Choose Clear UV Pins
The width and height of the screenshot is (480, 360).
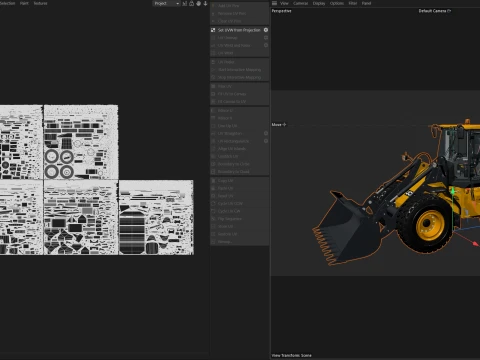click(239, 21)
